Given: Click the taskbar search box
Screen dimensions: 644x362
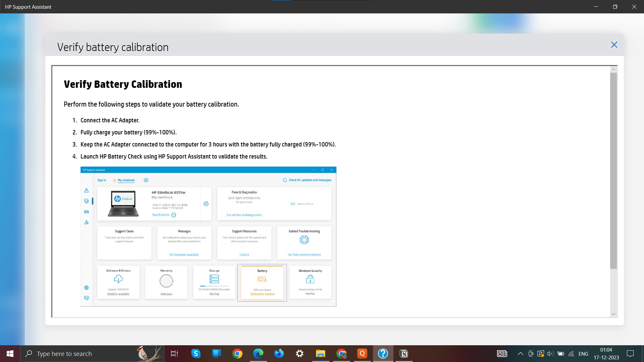Looking at the screenshot, I should coord(92,354).
